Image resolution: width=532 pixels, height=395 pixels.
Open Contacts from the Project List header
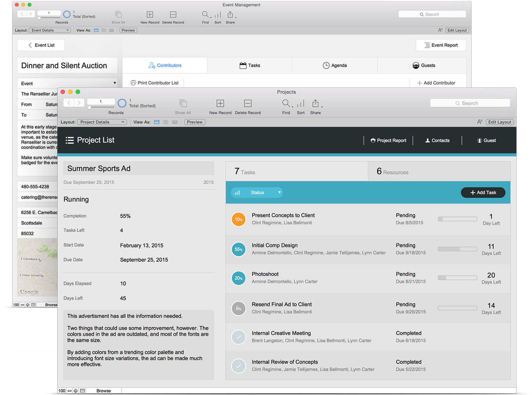point(437,140)
